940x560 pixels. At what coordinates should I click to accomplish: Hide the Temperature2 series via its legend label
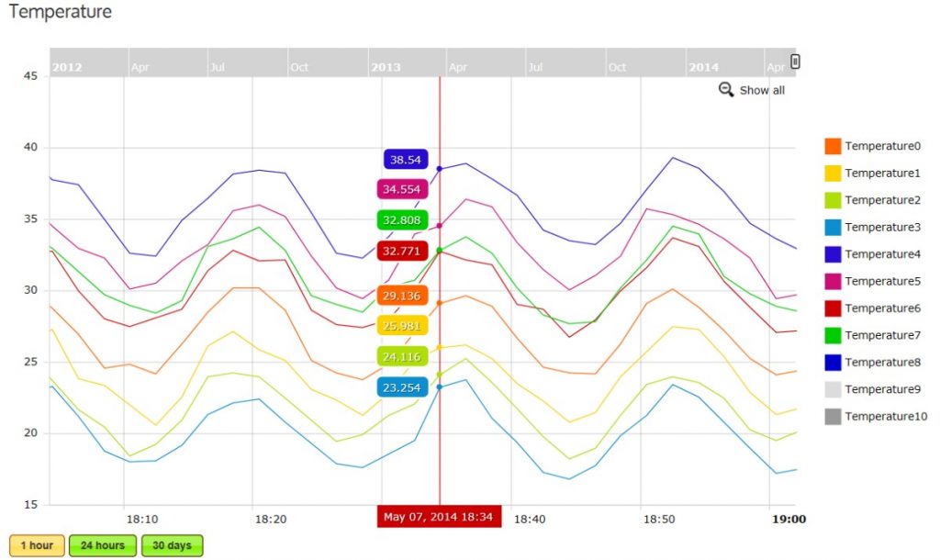(x=882, y=200)
